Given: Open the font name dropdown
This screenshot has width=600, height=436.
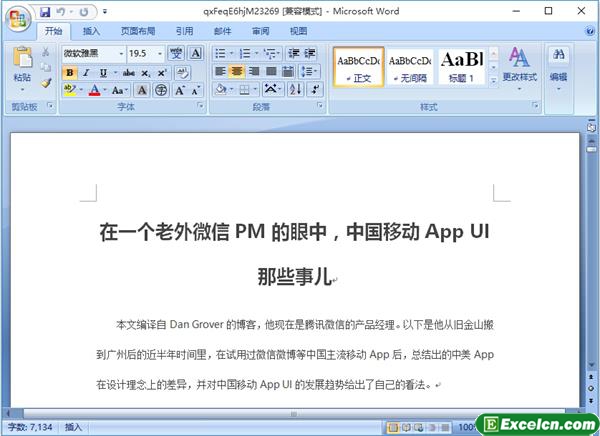Looking at the screenshot, I should [121, 53].
